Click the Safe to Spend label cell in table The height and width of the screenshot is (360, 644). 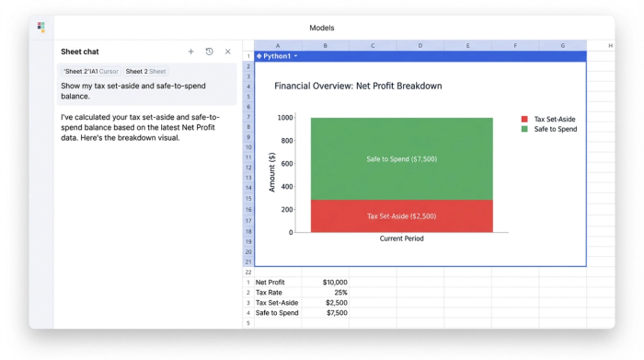(278, 313)
